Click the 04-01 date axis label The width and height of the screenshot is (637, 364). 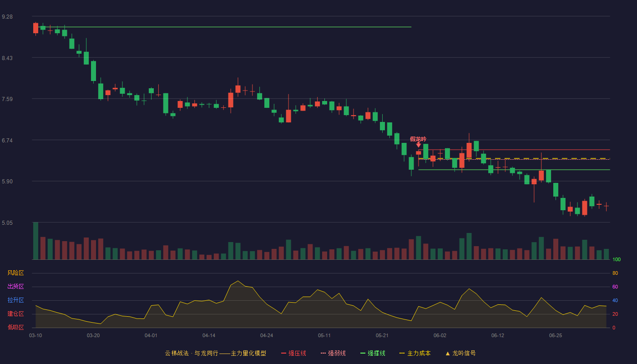(151, 335)
